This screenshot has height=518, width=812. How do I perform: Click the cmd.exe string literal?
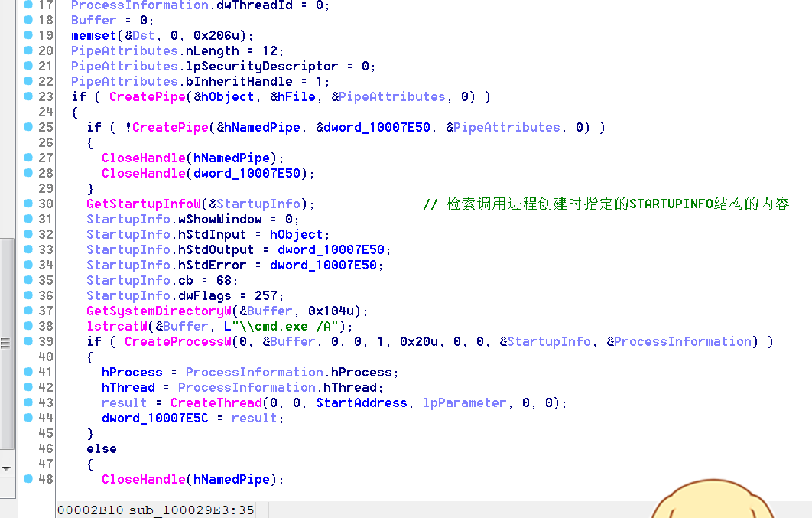pyautogui.click(x=281, y=327)
